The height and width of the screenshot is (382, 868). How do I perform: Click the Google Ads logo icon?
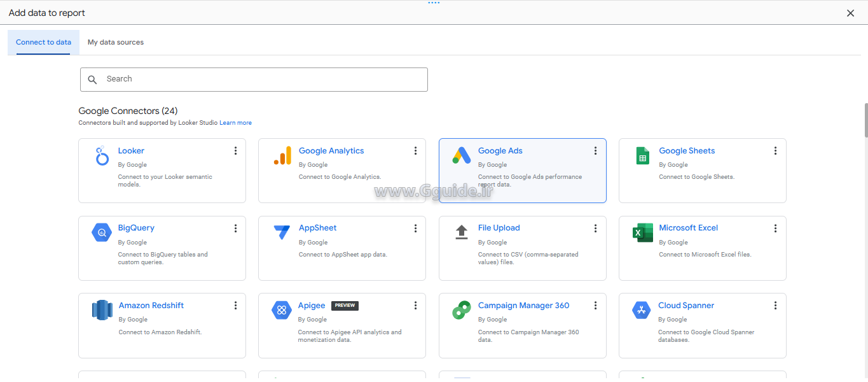coord(461,155)
